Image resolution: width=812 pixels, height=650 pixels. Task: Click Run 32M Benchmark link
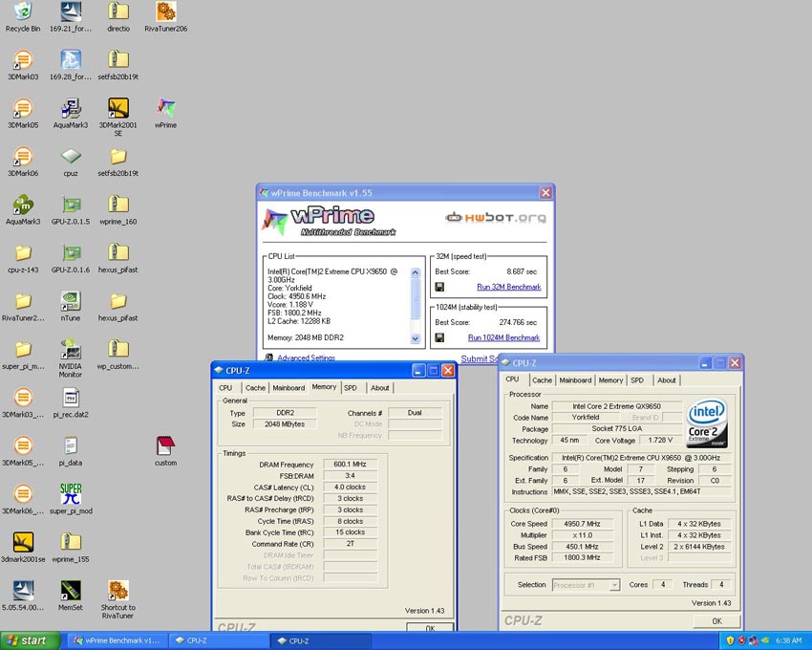[508, 287]
